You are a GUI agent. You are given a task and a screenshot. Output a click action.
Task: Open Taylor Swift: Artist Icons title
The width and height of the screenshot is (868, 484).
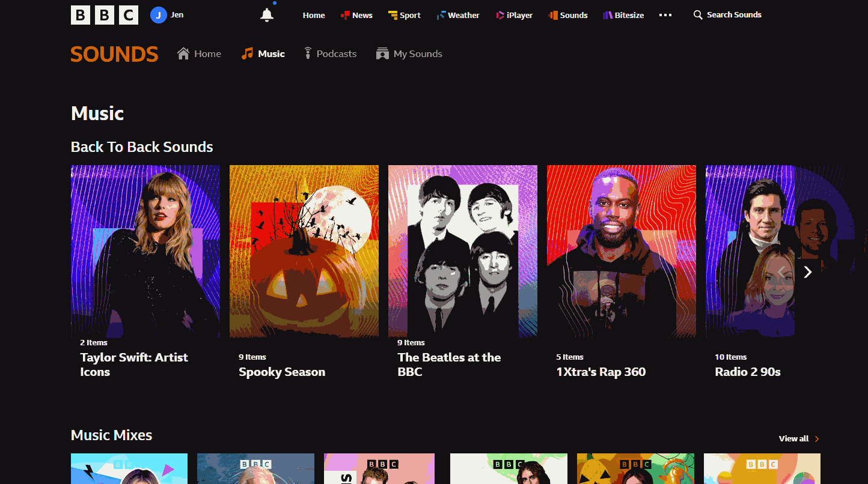134,365
